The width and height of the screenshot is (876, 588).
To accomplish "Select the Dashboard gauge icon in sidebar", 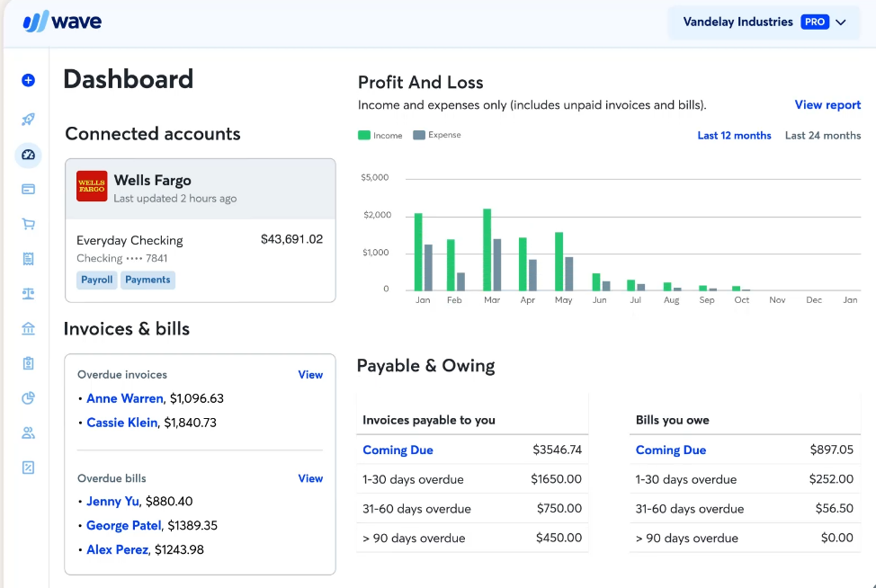I will pos(27,155).
